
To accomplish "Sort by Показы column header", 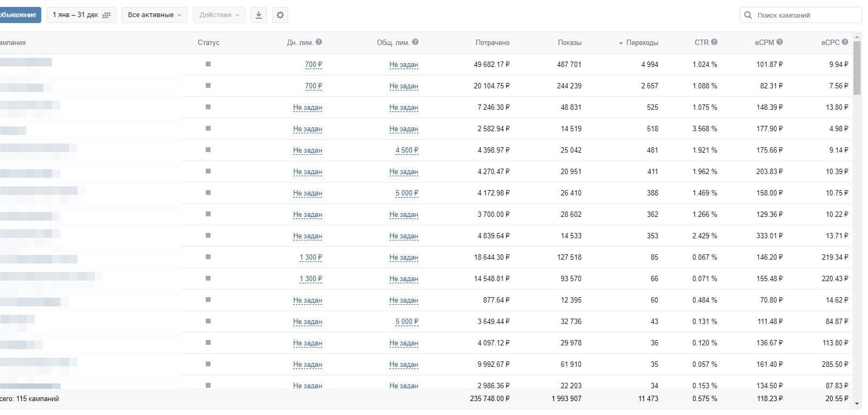I will [x=570, y=42].
